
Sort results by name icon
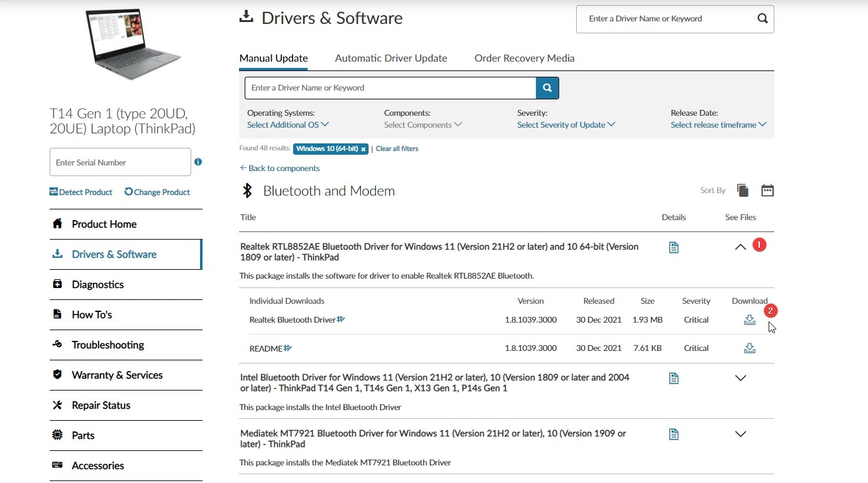point(743,191)
